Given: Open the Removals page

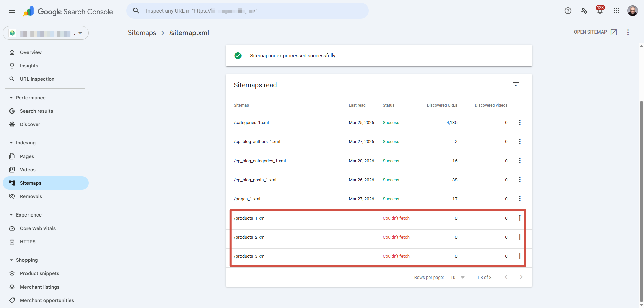Looking at the screenshot, I should 31,196.
